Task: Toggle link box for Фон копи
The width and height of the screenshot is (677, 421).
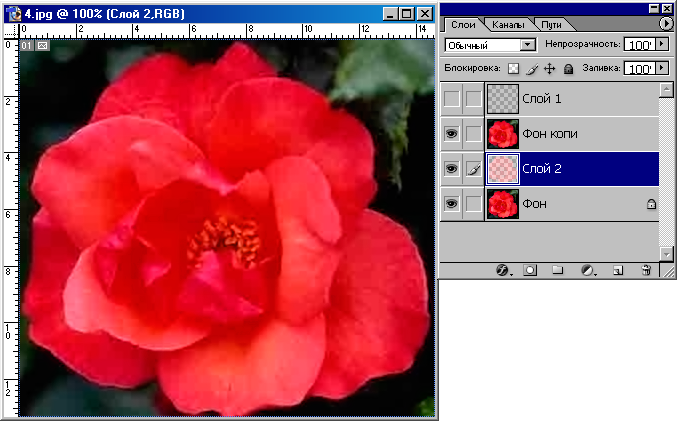Action: (473, 134)
